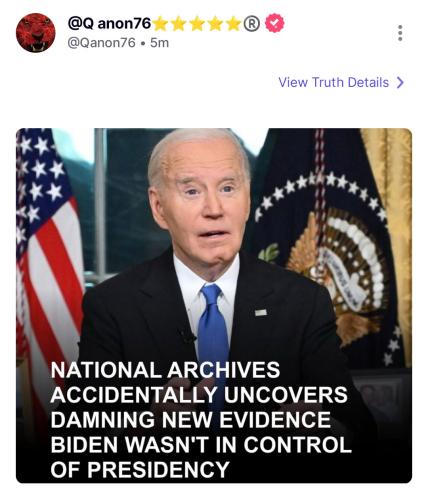Open the @Qanon76 handle profile
Image resolution: width=428 pixels, height=500 pixels.
click(x=102, y=43)
